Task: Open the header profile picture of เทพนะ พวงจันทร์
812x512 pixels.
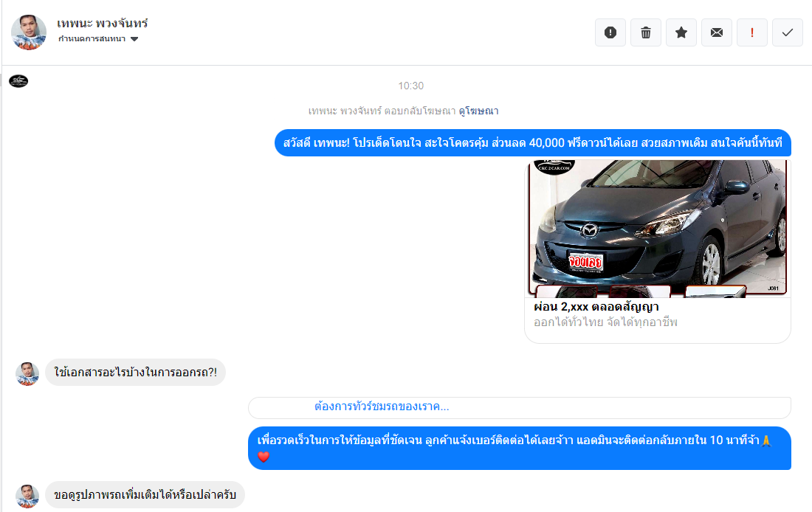Action: pos(29,32)
